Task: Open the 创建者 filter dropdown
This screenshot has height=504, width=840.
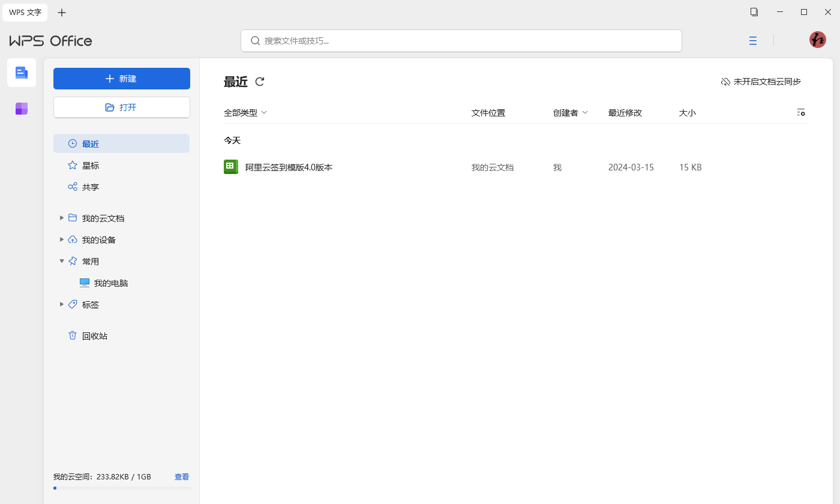Action: (570, 112)
